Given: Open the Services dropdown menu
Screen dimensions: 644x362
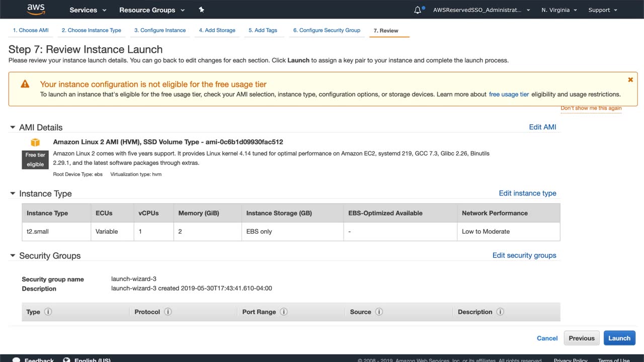Looking at the screenshot, I should coord(88,10).
